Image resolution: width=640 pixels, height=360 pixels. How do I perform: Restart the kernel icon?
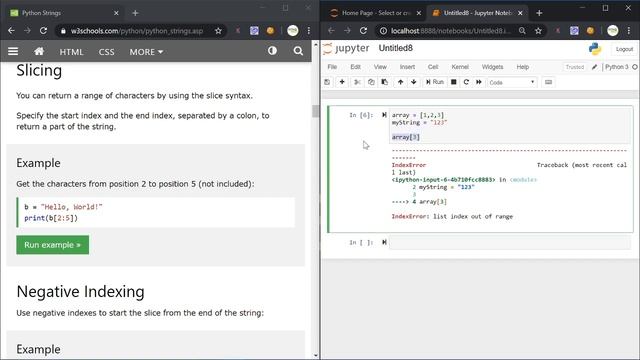point(466,82)
